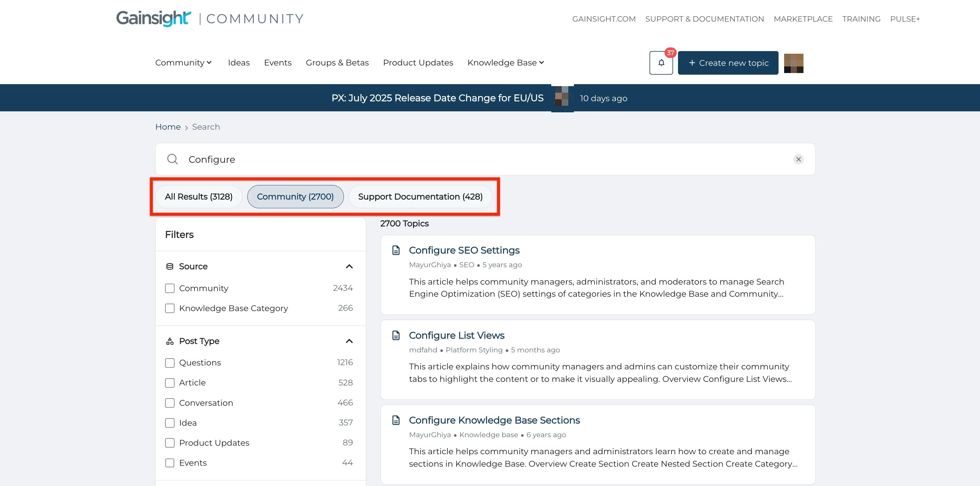Enable the Events post type filter
The height and width of the screenshot is (486, 980).
[170, 463]
